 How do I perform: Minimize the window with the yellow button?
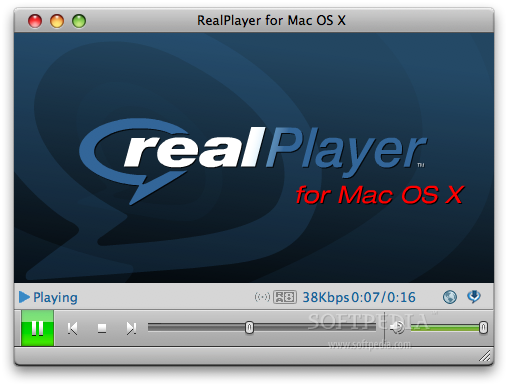pos(57,21)
